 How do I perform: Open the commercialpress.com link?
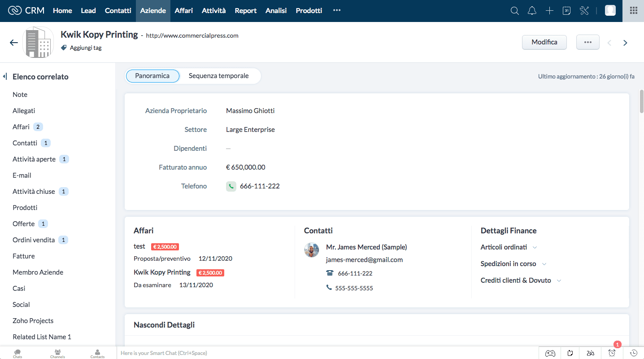pos(192,35)
